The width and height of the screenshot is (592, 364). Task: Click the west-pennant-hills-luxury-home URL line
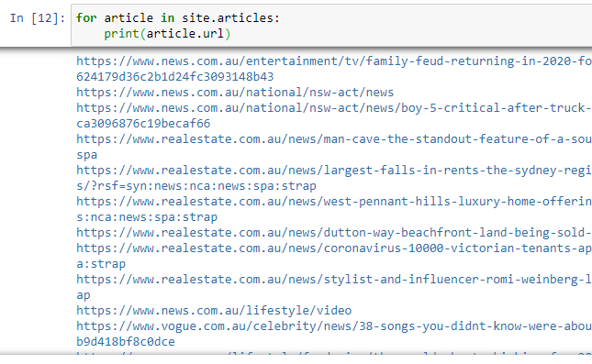(x=334, y=202)
